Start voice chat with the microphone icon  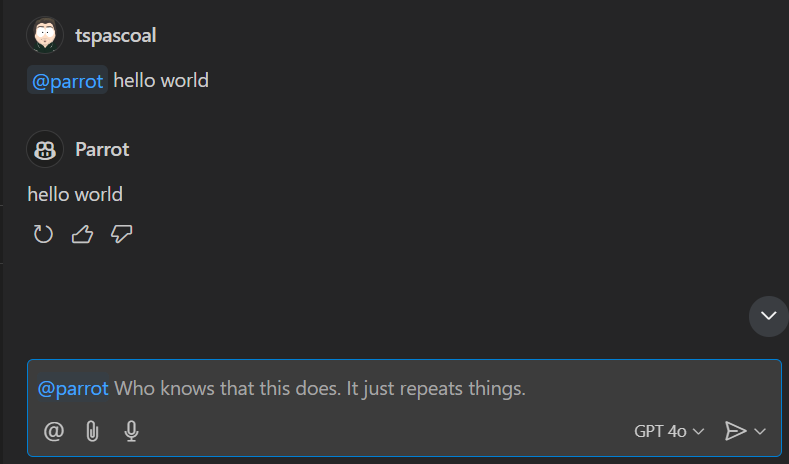pos(131,431)
